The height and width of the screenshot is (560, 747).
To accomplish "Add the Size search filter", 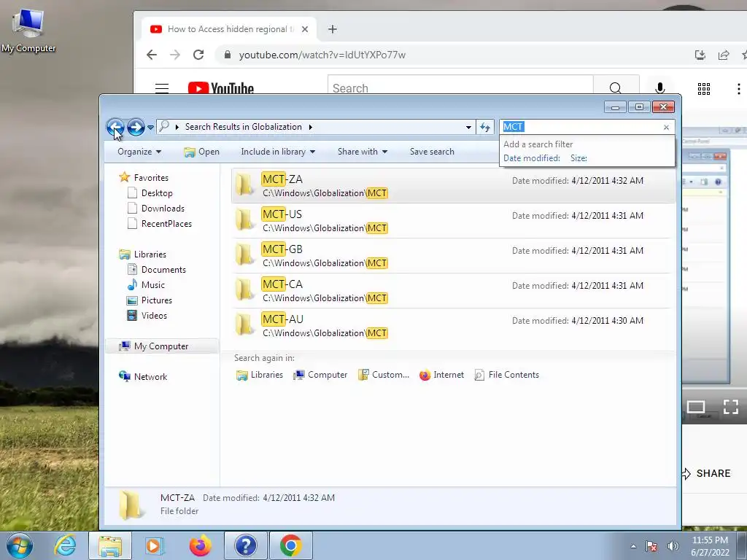I will coord(578,158).
